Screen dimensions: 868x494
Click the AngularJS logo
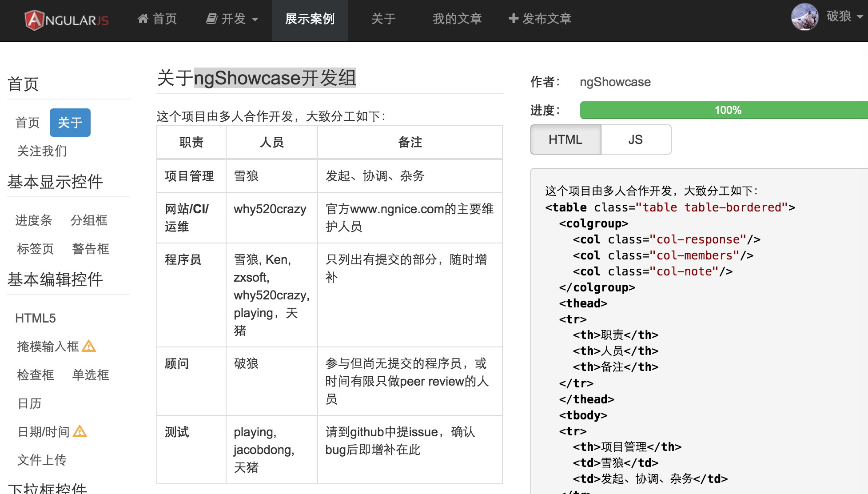(x=67, y=20)
